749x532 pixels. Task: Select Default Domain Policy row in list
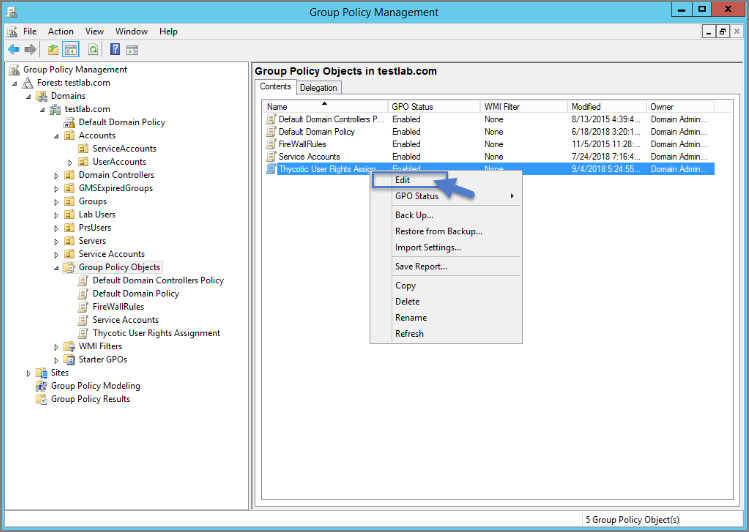[x=316, y=132]
